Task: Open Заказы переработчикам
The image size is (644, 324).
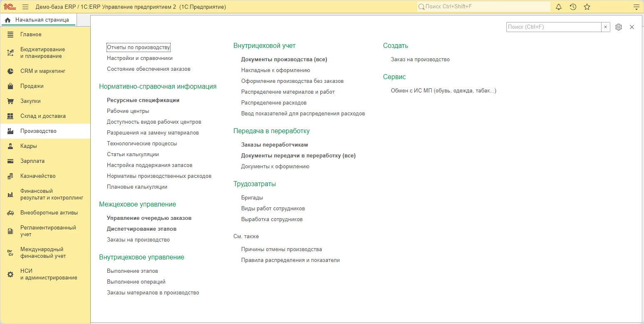Action: click(x=275, y=145)
